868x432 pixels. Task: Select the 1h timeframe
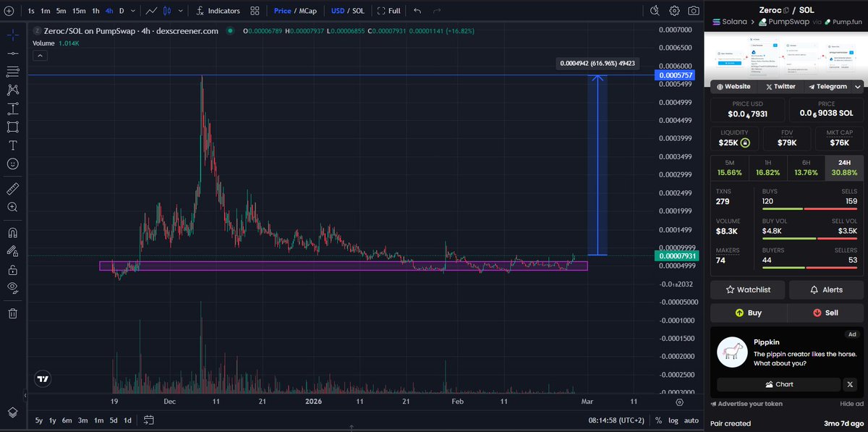(95, 11)
